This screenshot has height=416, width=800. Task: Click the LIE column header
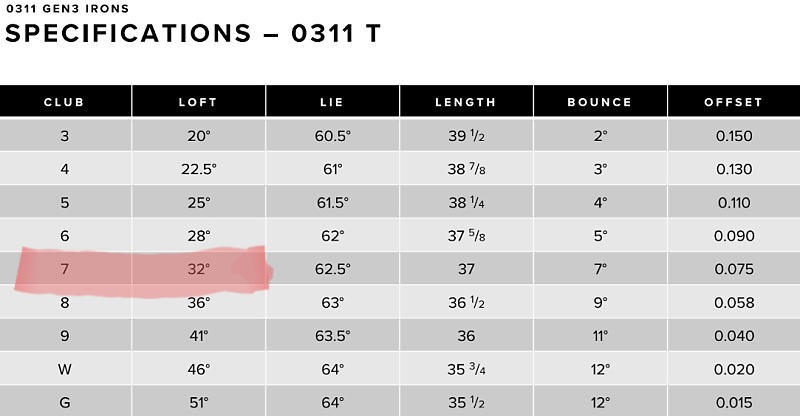(x=332, y=102)
